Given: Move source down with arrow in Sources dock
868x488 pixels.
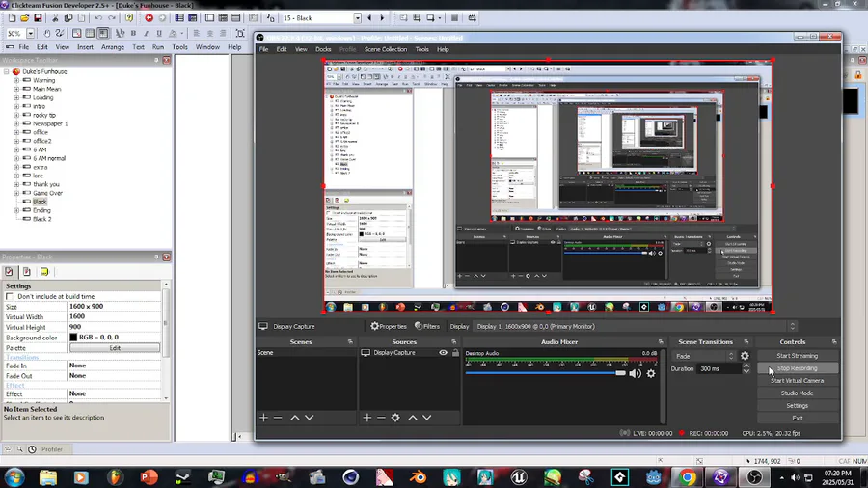Looking at the screenshot, I should click(427, 418).
